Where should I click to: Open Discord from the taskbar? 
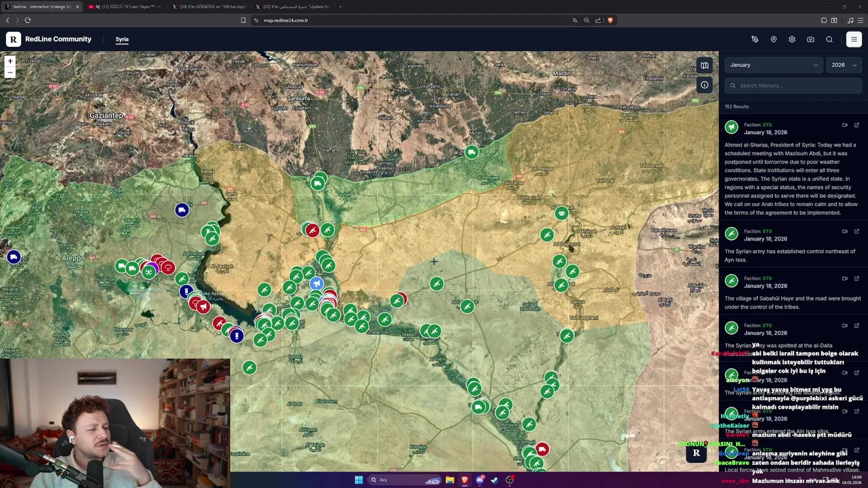click(479, 480)
